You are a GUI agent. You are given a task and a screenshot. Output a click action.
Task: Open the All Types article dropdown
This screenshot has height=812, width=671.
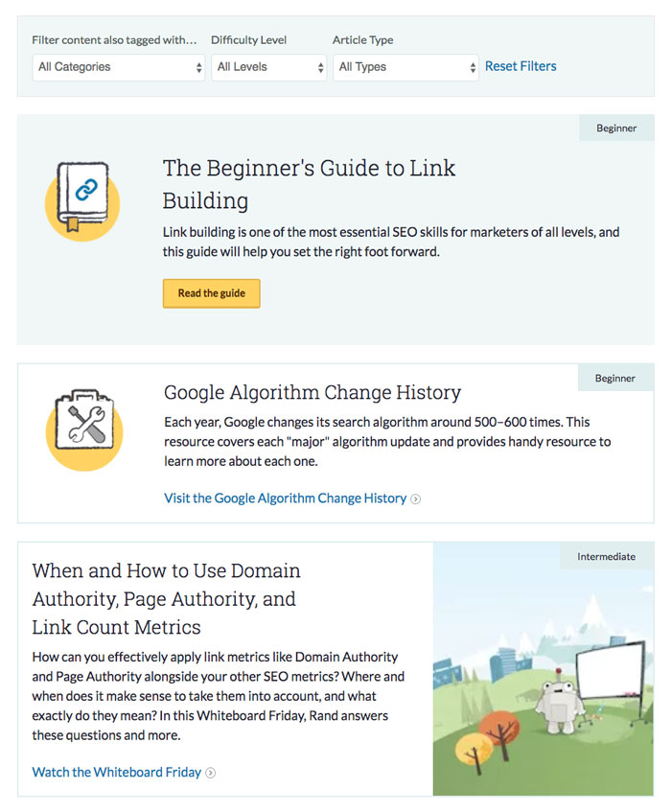pos(405,67)
